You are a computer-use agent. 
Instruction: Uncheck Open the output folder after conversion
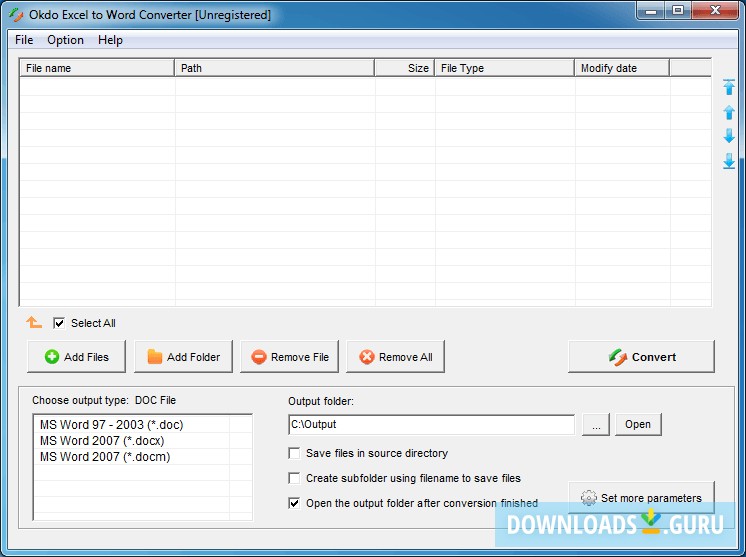pyautogui.click(x=294, y=503)
